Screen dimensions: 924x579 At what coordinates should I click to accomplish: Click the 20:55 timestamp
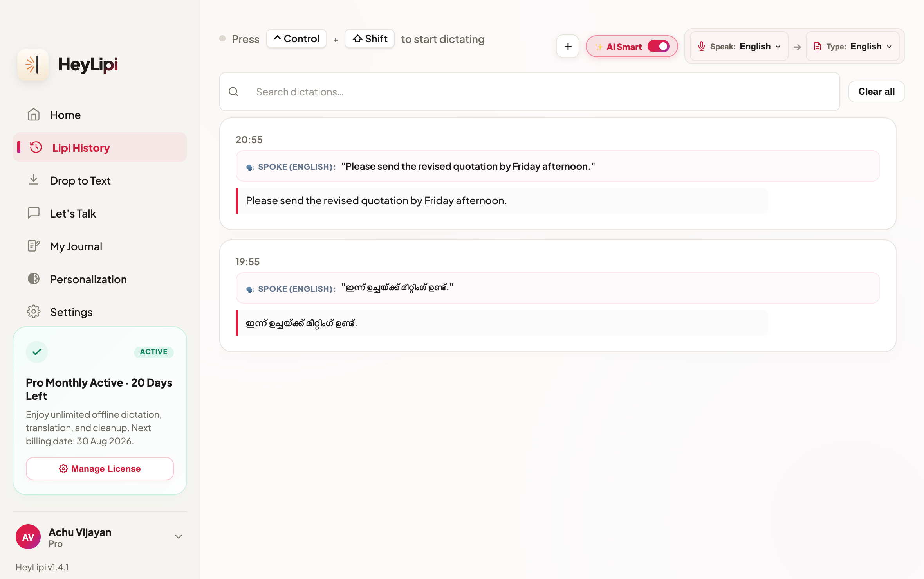pos(249,140)
